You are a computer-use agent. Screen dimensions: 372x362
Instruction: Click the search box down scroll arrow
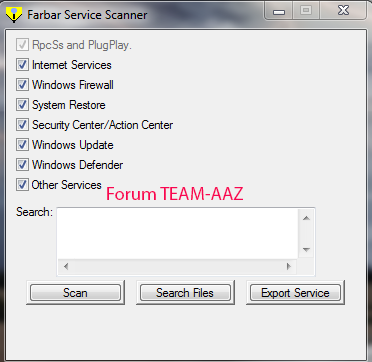(x=307, y=249)
